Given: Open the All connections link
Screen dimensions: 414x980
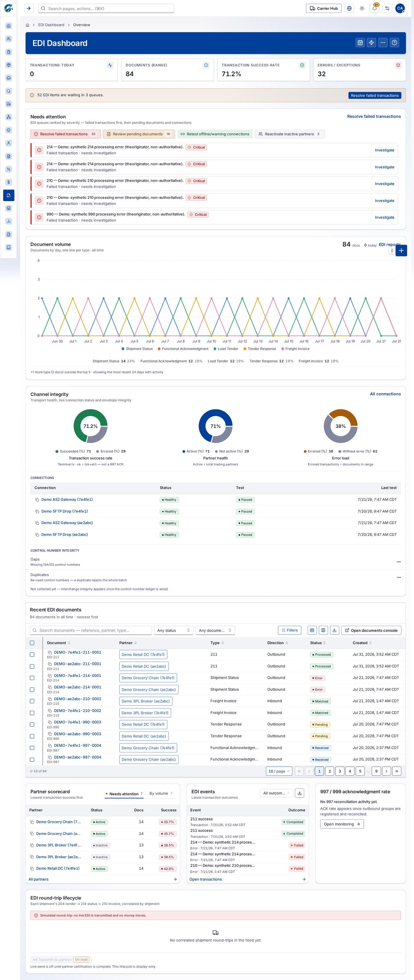Looking at the screenshot, I should coord(385,394).
